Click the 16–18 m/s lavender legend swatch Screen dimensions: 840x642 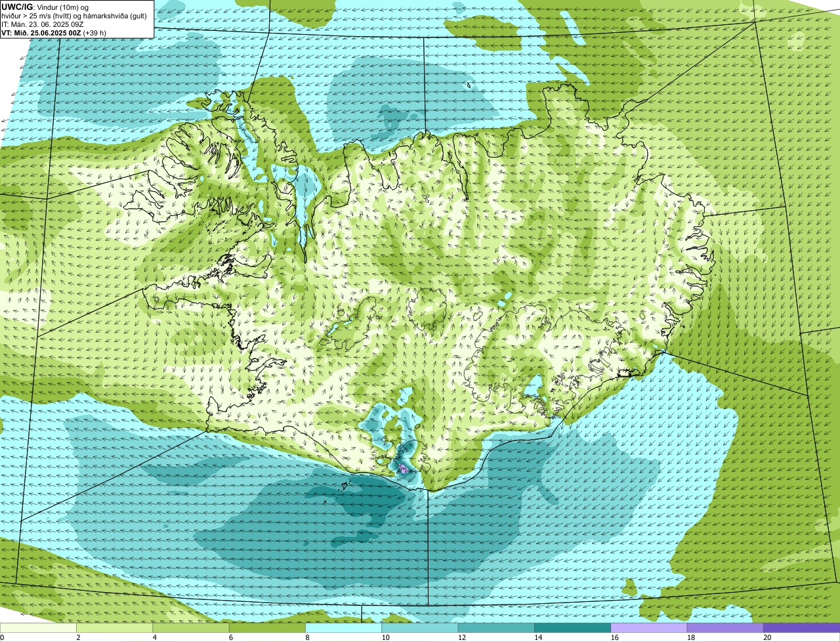point(649,628)
